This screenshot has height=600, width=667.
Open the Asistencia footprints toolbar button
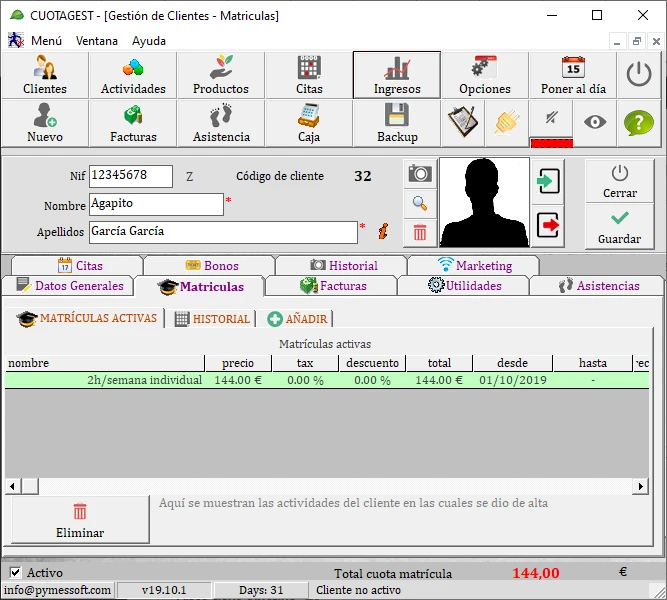tap(221, 123)
